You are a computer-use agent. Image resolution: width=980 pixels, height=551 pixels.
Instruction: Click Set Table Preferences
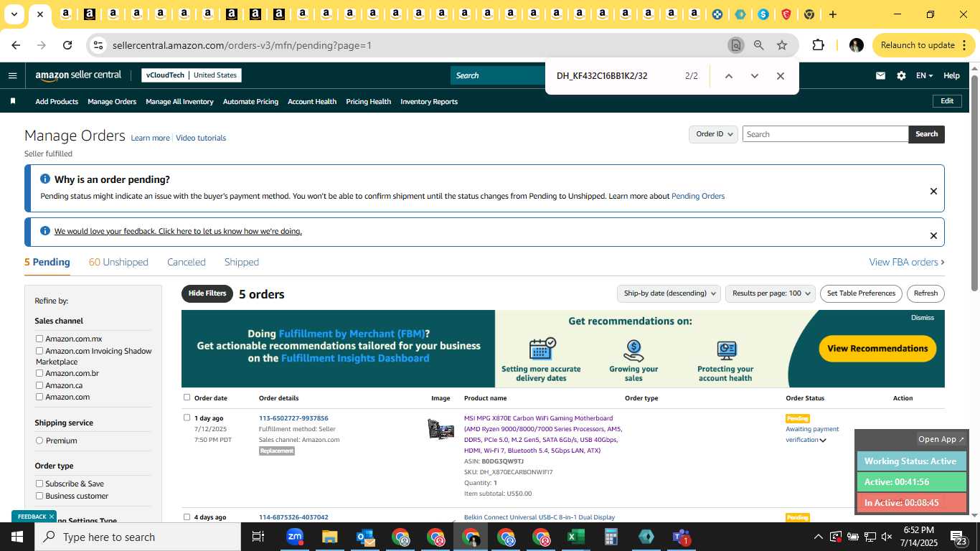[x=861, y=293]
